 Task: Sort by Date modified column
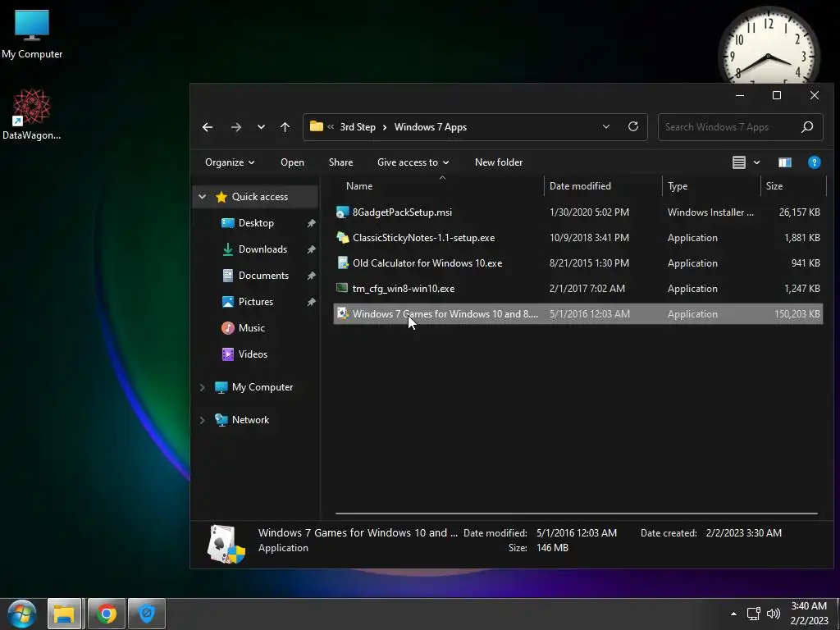pyautogui.click(x=580, y=186)
